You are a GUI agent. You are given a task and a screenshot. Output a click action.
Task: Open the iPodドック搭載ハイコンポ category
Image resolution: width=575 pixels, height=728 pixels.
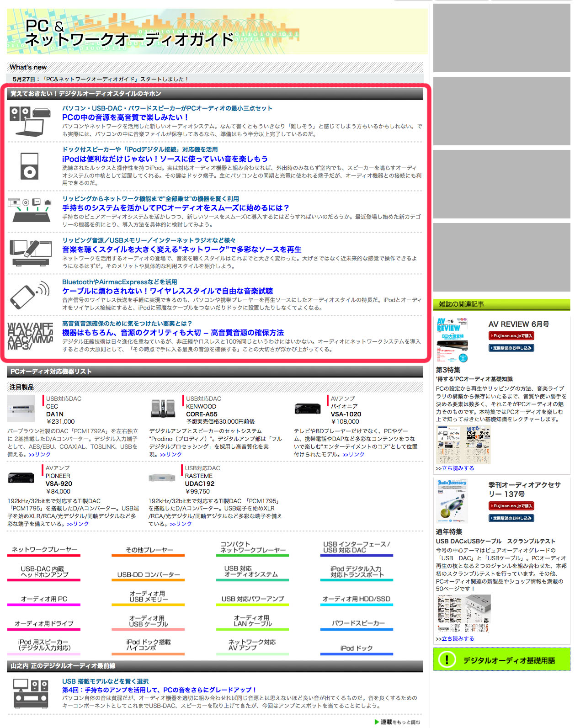pos(148,646)
